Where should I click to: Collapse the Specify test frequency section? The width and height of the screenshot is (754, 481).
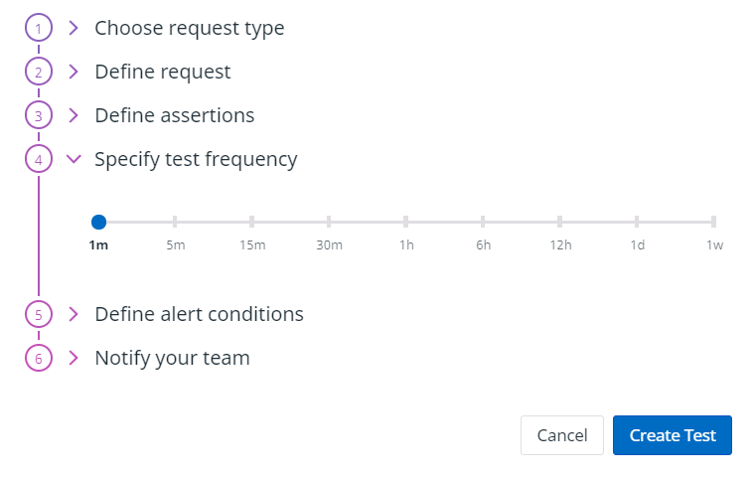73,159
